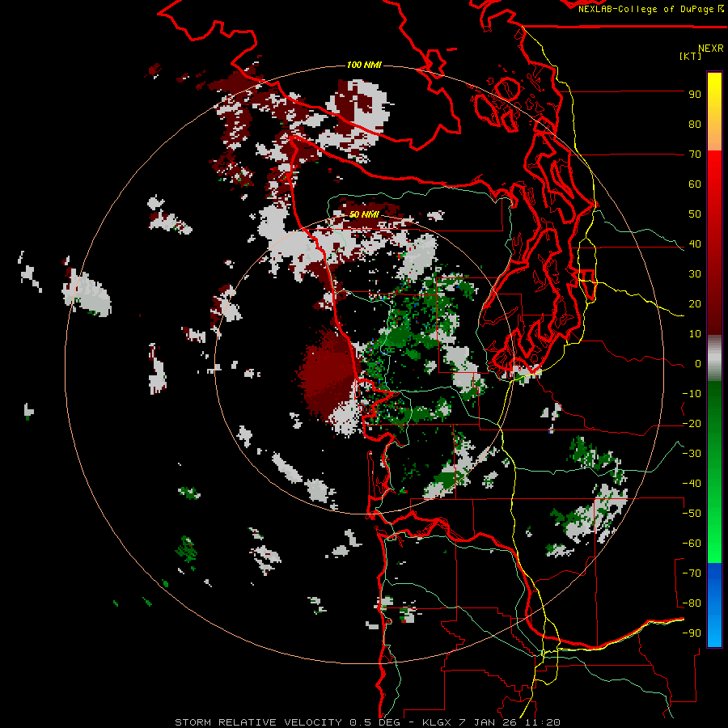Click the 50 value on velocity scale

pyautogui.click(x=695, y=214)
